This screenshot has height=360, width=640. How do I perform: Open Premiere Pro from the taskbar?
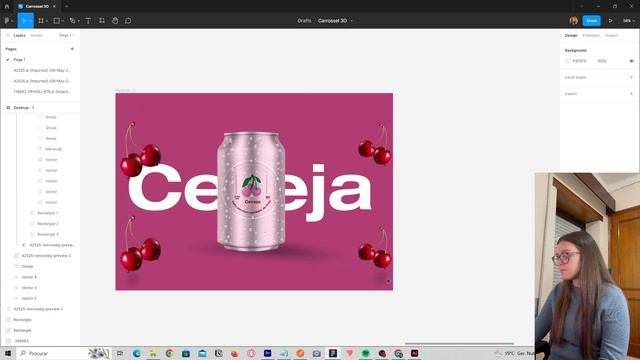pos(267,353)
